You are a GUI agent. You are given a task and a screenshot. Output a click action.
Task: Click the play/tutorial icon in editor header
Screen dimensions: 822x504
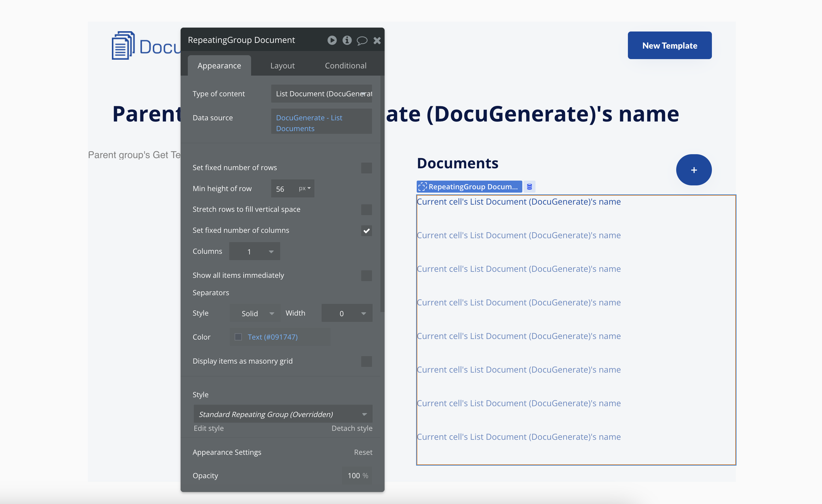click(x=332, y=40)
